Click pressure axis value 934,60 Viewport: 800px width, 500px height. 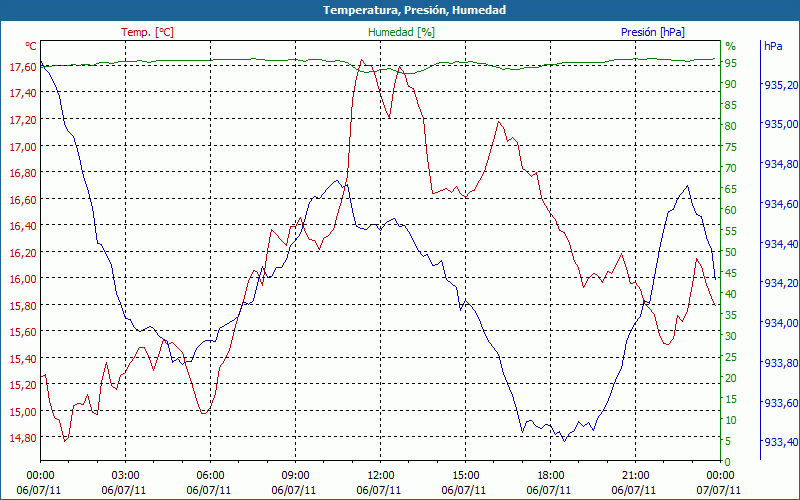click(x=781, y=204)
